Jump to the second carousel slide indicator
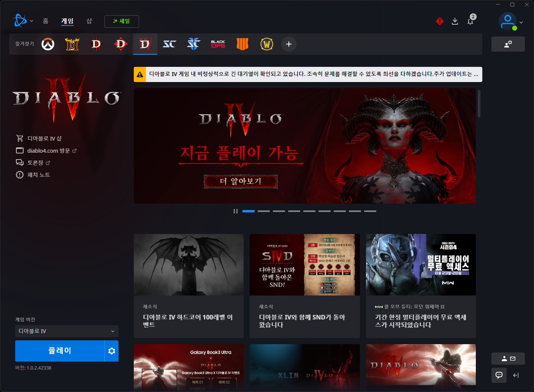The image size is (534, 392). 264,211
